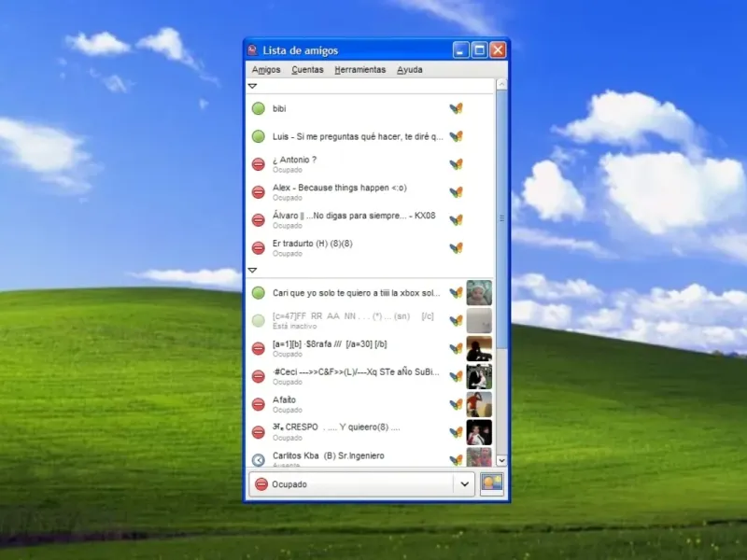
Task: Select the contact name "bibi"
Action: coord(279,108)
